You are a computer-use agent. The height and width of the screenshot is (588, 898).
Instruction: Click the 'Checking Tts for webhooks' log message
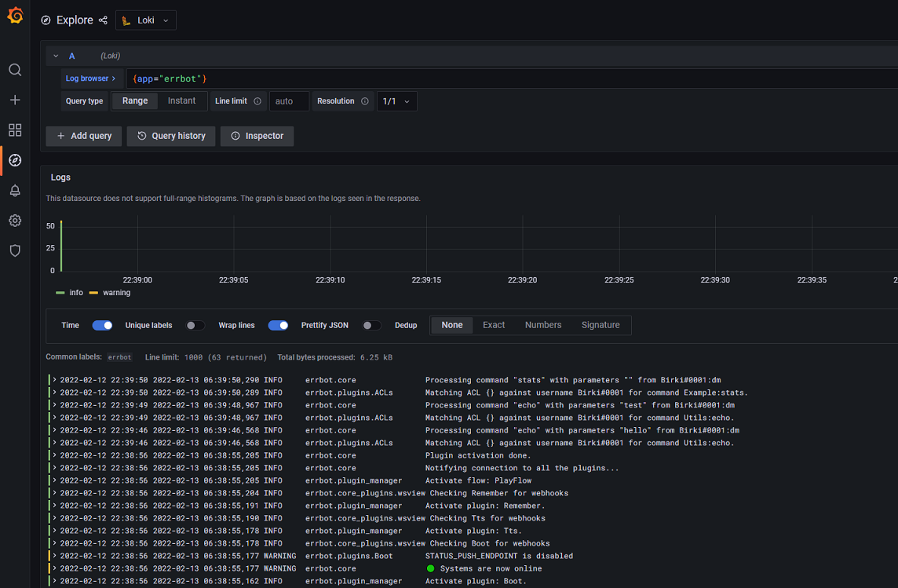click(487, 519)
